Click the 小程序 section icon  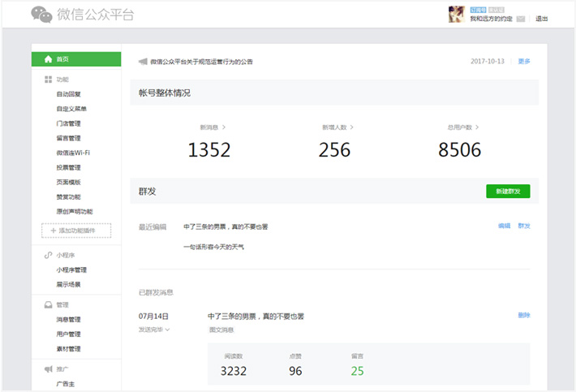tap(48, 255)
